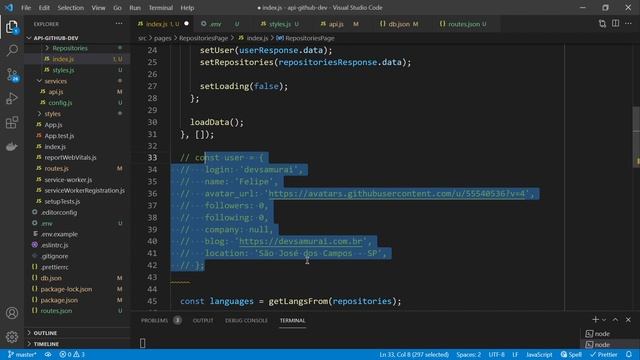Open the Explorer view in activity bar
Screen dimensions: 640x360
tap(12, 27)
